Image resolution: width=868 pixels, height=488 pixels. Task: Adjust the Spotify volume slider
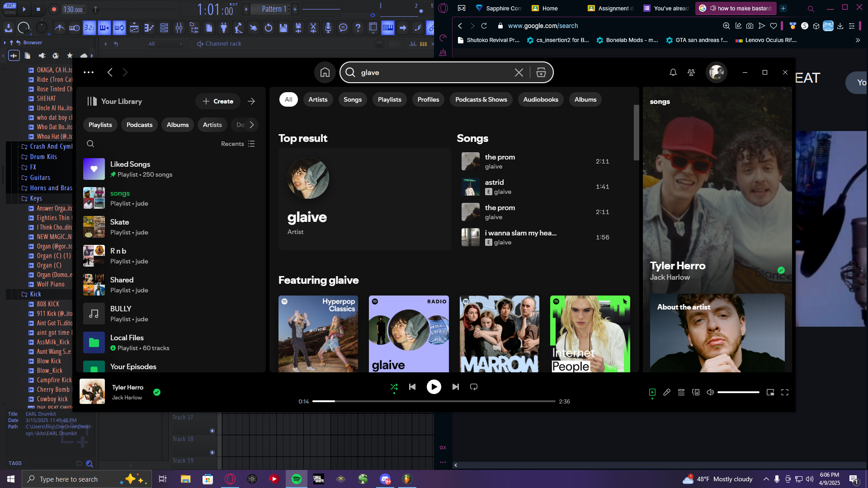pyautogui.click(x=738, y=392)
